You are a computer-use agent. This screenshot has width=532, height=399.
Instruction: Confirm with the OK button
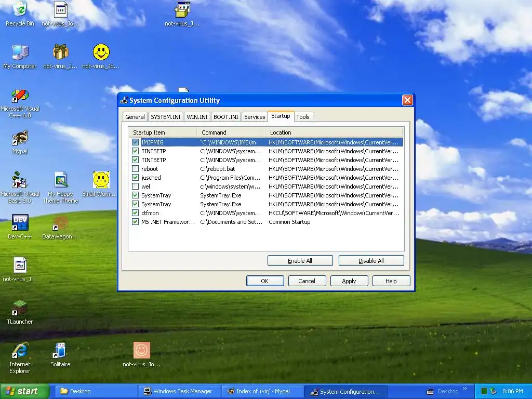[x=264, y=281]
